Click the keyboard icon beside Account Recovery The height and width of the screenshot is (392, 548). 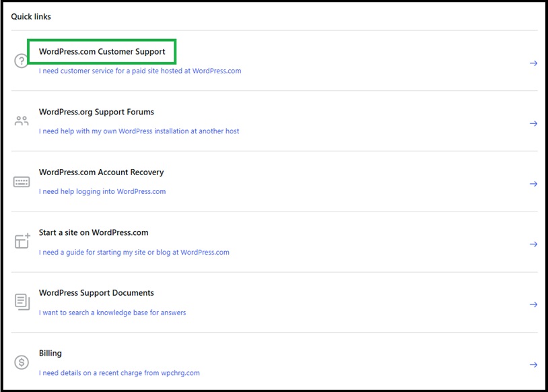(22, 182)
